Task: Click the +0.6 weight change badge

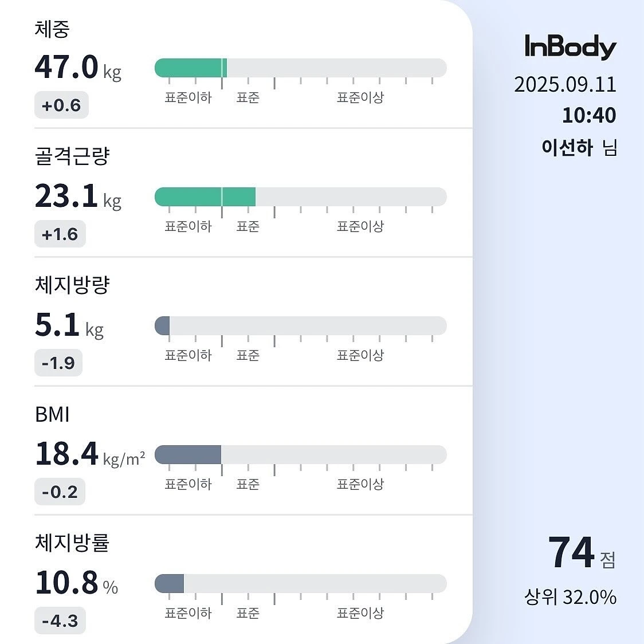Action: tap(61, 105)
